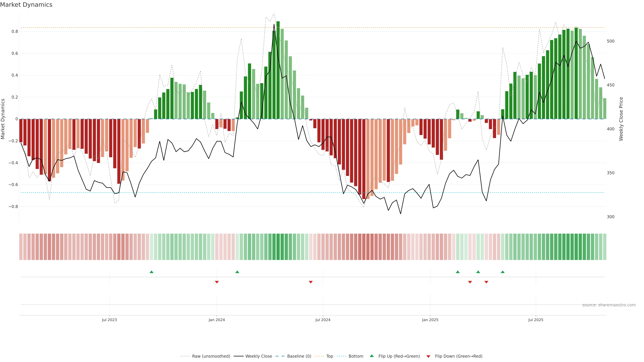The image size is (644, 362).
Task: Click the last red flip-down triangle marker
Action: 486,282
